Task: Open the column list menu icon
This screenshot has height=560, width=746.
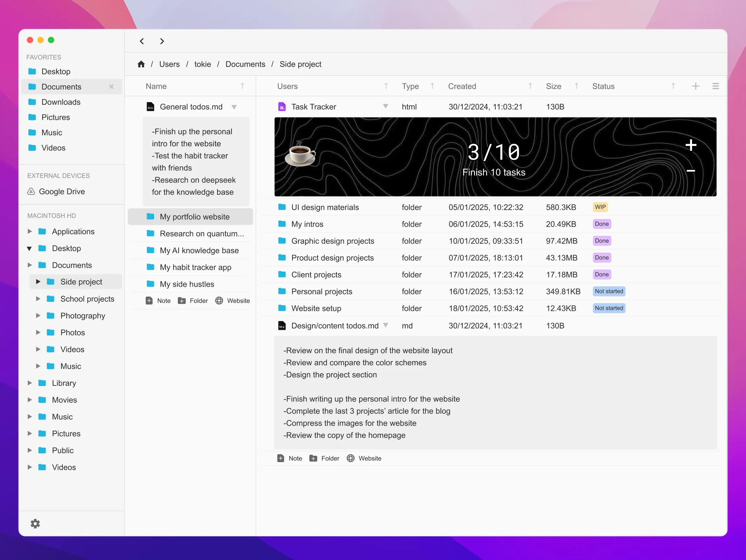Action: pyautogui.click(x=715, y=86)
